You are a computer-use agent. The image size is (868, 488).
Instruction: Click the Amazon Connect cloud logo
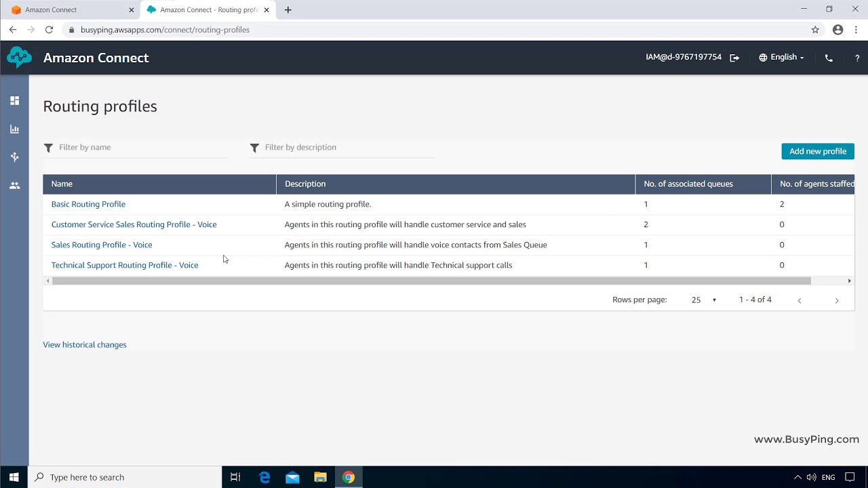[19, 58]
